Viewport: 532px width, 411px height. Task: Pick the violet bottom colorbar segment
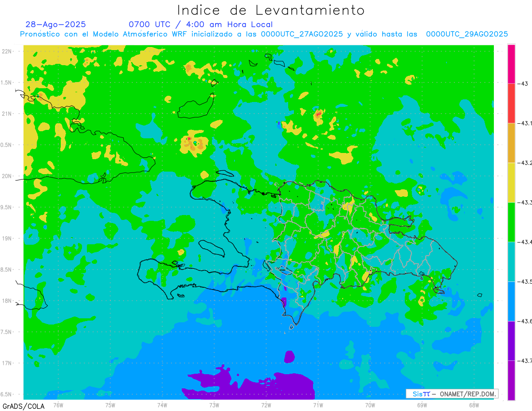pyautogui.click(x=511, y=380)
